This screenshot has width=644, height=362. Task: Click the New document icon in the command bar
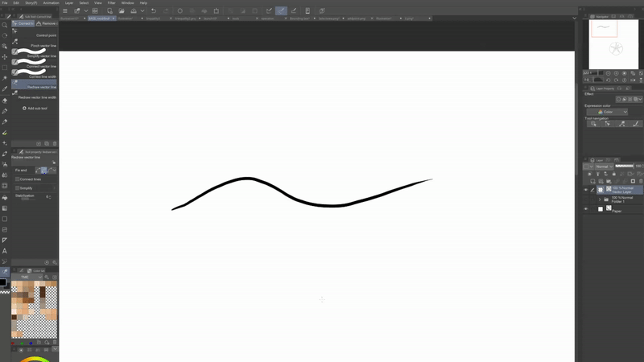109,11
